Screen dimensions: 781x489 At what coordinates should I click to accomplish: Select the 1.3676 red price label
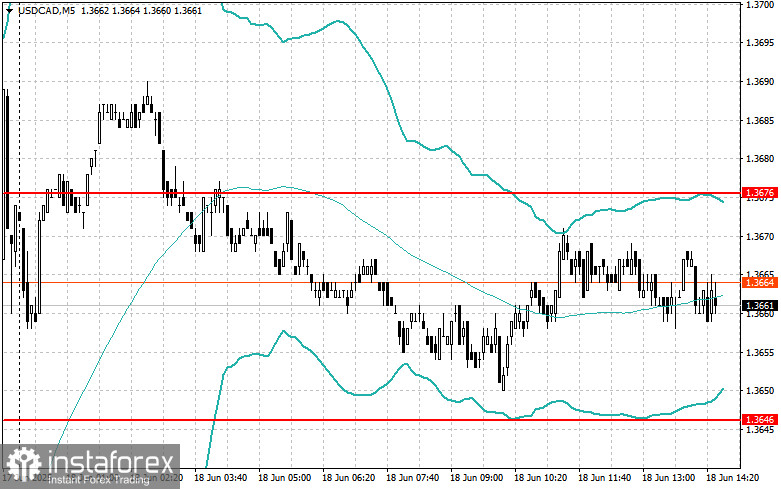click(760, 193)
